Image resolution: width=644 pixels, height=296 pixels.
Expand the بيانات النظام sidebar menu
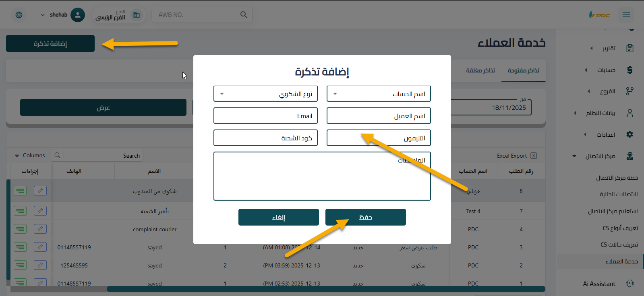pyautogui.click(x=575, y=113)
